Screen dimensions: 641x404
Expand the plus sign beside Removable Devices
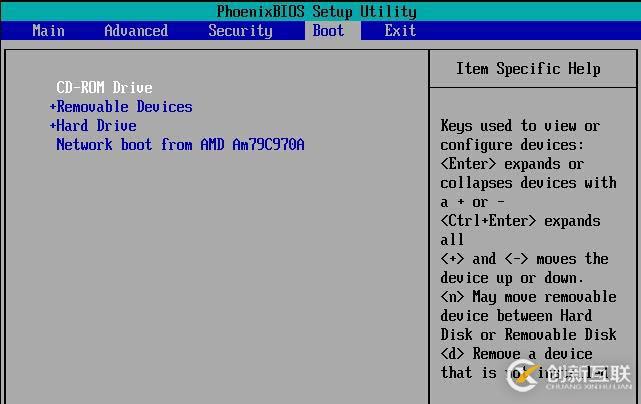click(53, 107)
